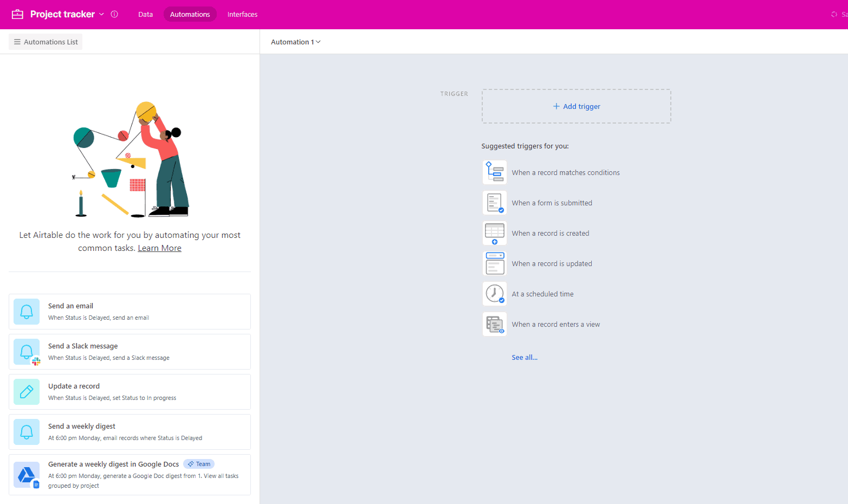Open the Automations List panel

coord(45,41)
